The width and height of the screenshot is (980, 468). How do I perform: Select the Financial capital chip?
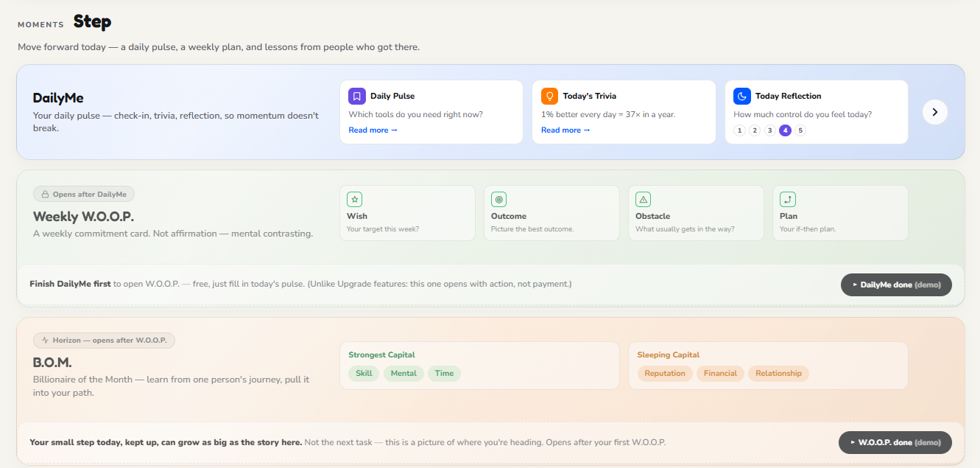[x=720, y=374]
